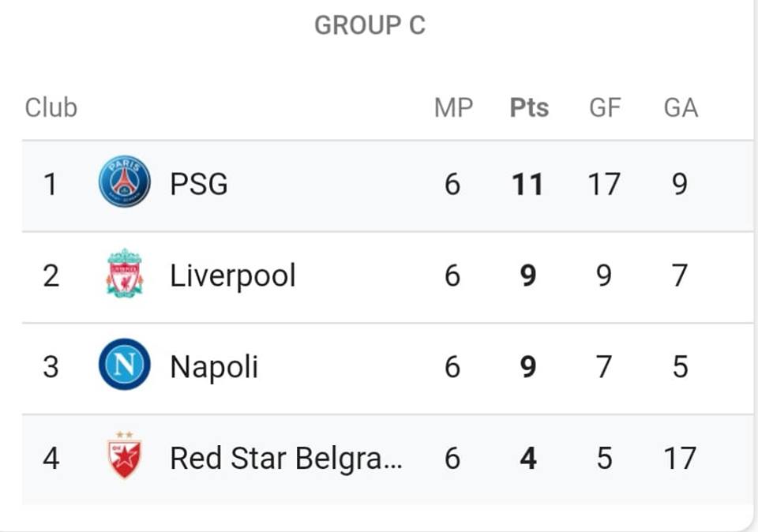Click rank number 1 in the table
Image resolution: width=758 pixels, height=532 pixels.
pos(51,185)
